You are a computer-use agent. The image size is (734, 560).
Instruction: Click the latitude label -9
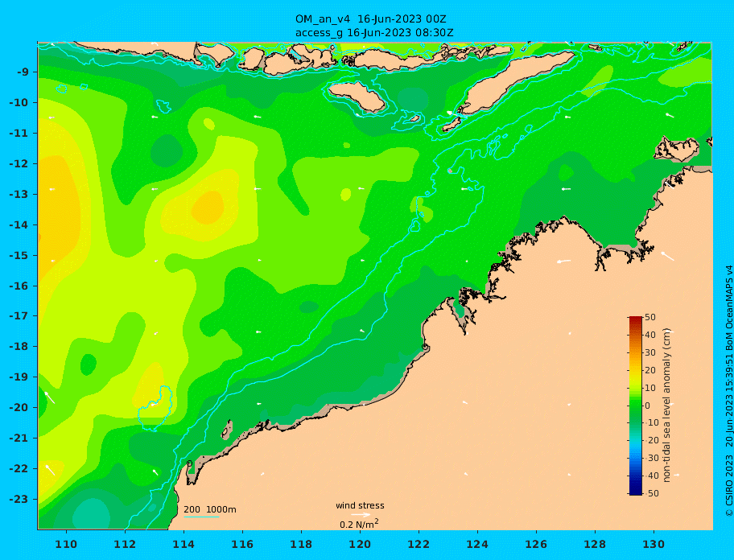[23, 72]
